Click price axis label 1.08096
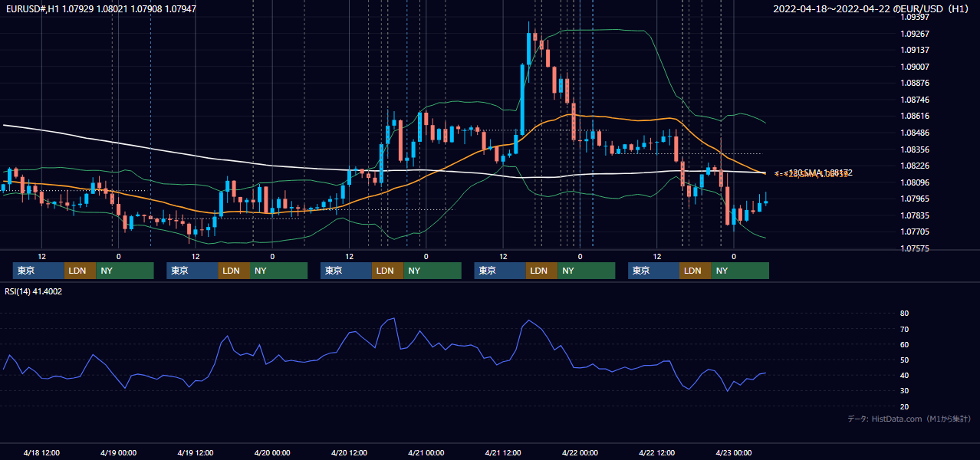This screenshot has height=460, width=980. 915,182
